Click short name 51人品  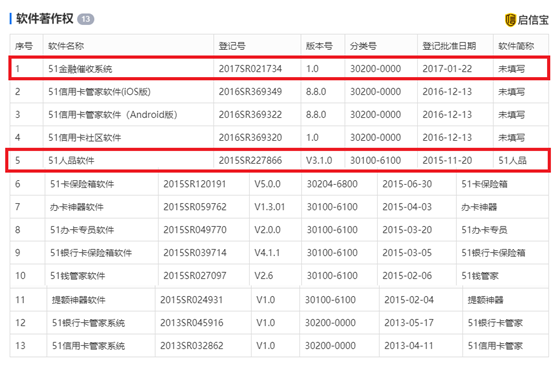point(512,161)
